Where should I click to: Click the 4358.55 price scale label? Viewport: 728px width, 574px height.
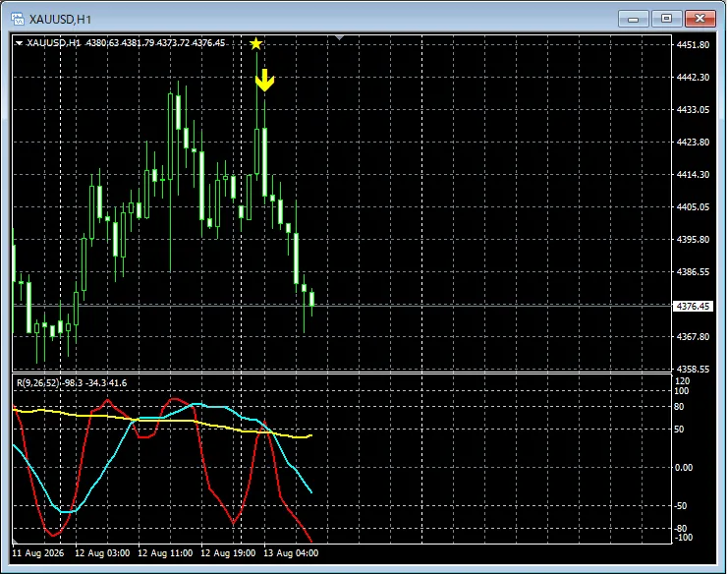693,370
